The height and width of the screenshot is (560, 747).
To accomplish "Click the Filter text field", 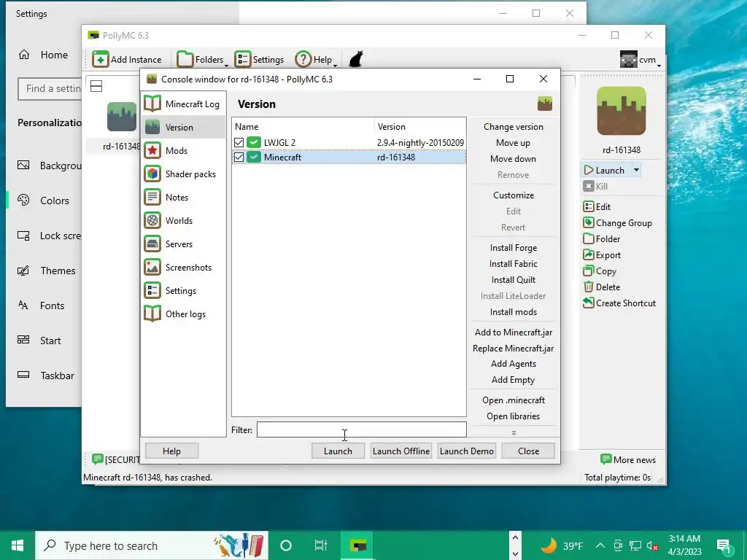I will tap(362, 429).
